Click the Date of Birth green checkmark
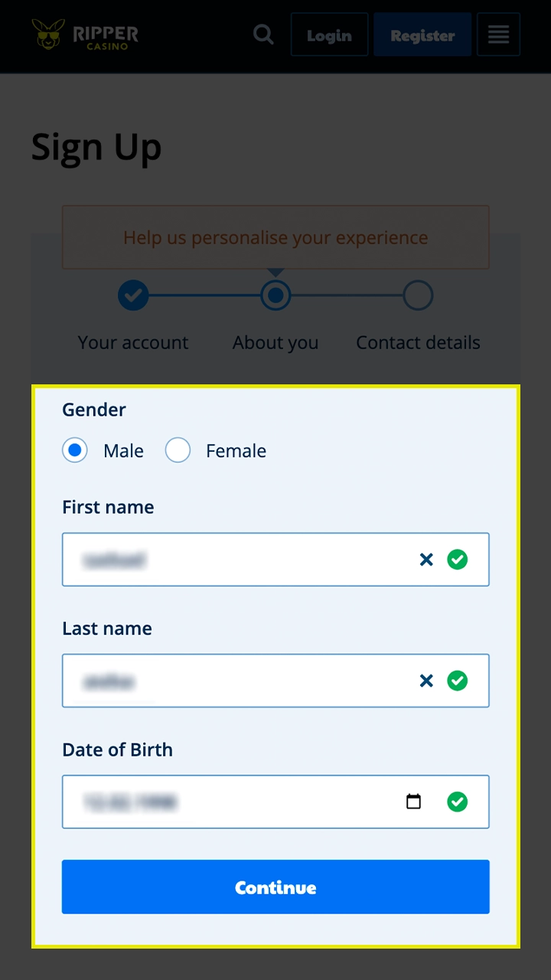The image size is (551, 980). point(458,802)
